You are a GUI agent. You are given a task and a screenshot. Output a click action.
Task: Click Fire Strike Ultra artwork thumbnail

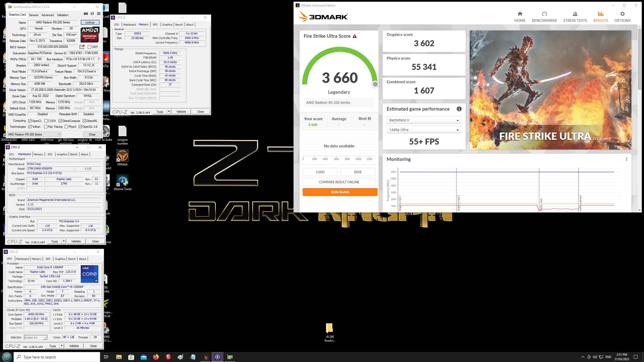point(550,90)
